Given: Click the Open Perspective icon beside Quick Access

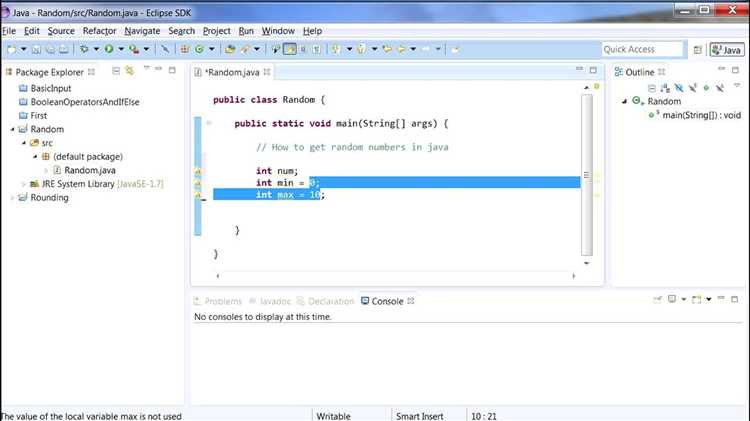Looking at the screenshot, I should pos(697,49).
